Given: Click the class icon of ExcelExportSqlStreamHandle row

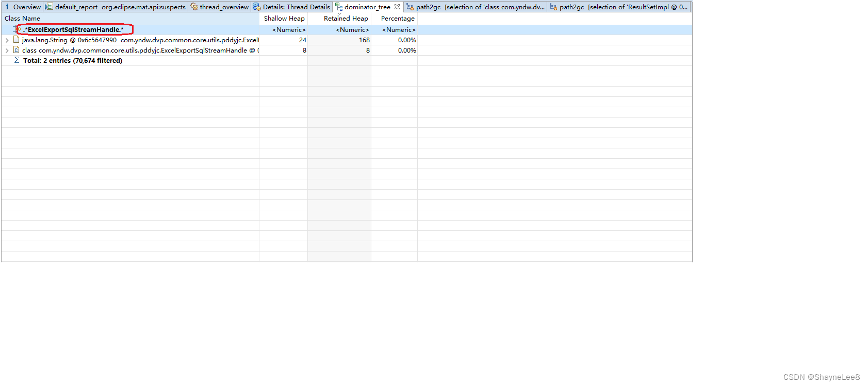Looking at the screenshot, I should pyautogui.click(x=17, y=50).
